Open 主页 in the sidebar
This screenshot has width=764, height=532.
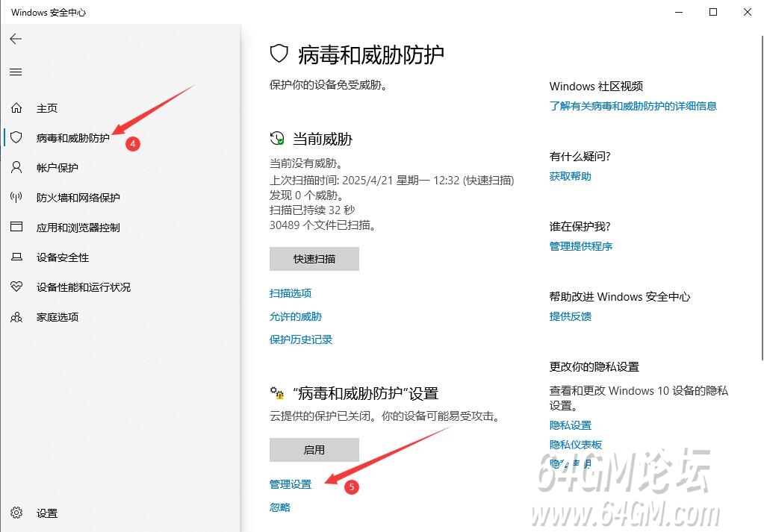tap(47, 108)
